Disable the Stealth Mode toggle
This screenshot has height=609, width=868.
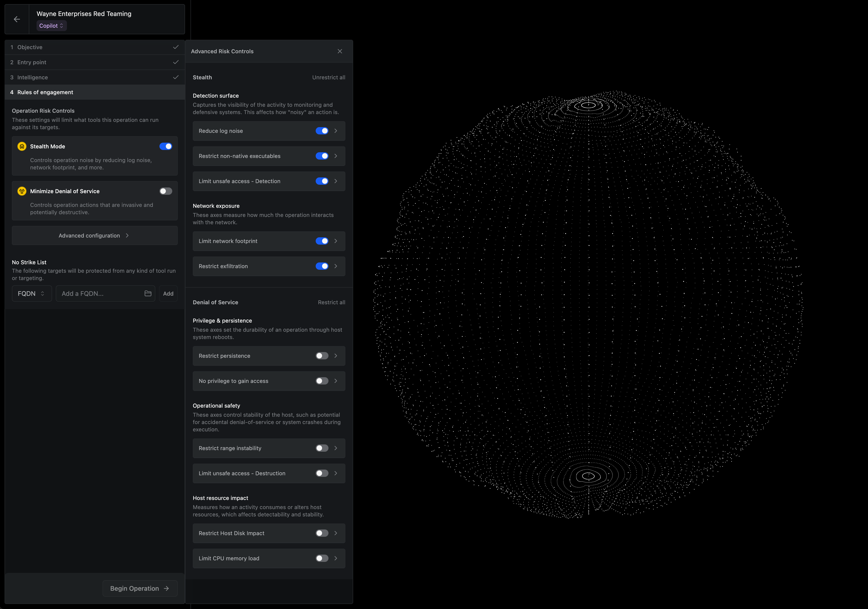(166, 146)
